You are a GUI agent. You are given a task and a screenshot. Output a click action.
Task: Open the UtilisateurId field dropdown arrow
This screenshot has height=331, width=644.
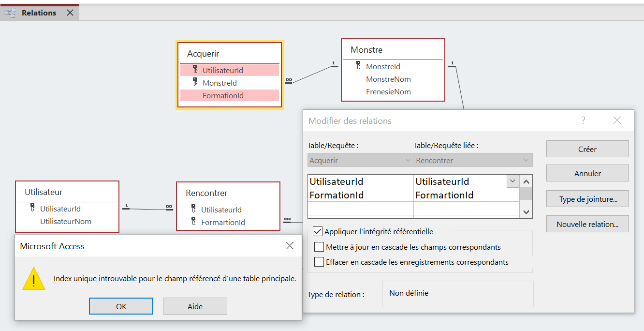tap(512, 181)
